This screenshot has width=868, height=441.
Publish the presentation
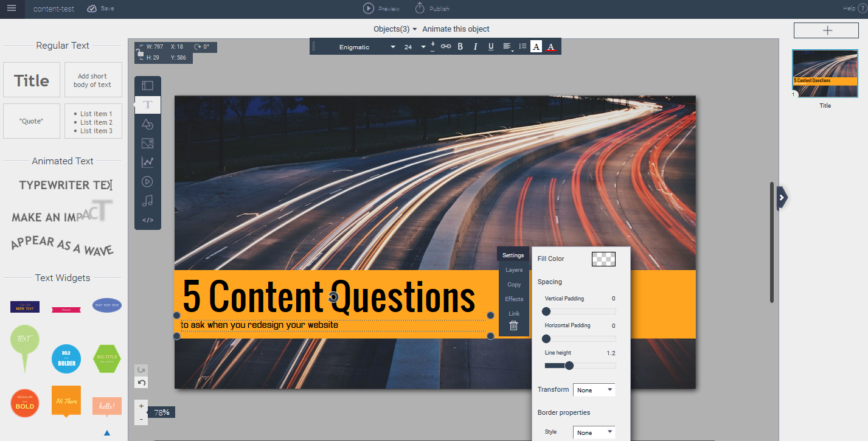[x=432, y=9]
